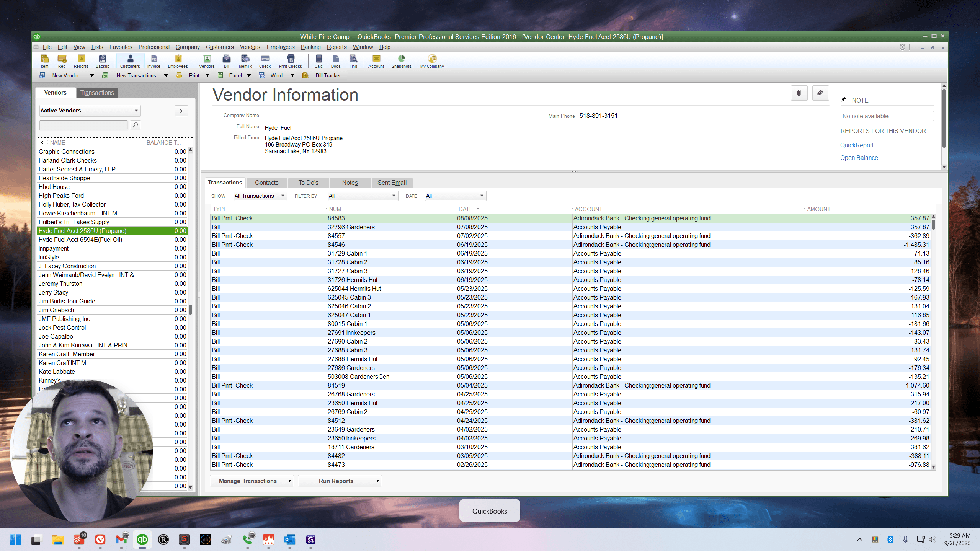Open the Active Vendors dropdown
980x551 pixels.
pos(90,111)
